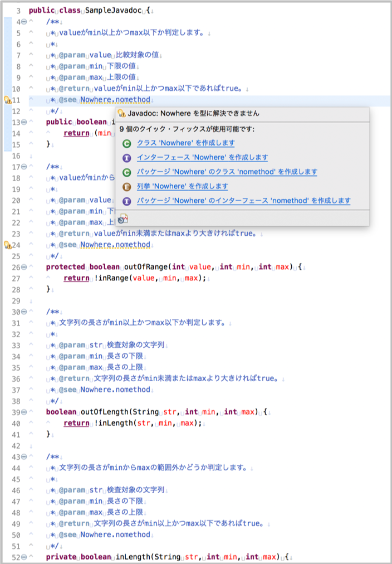Click '@param max 長さの上限' on line 48
Screen dimensions: 392x564
(x=101, y=513)
